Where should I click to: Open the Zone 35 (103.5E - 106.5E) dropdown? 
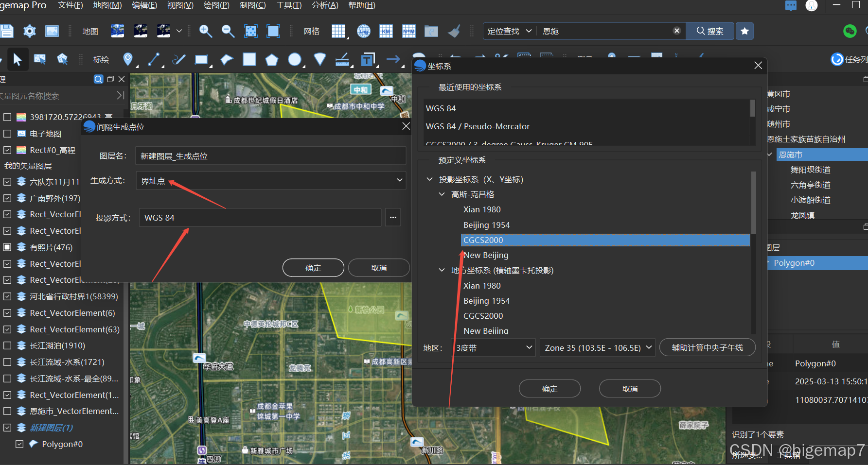pos(598,348)
